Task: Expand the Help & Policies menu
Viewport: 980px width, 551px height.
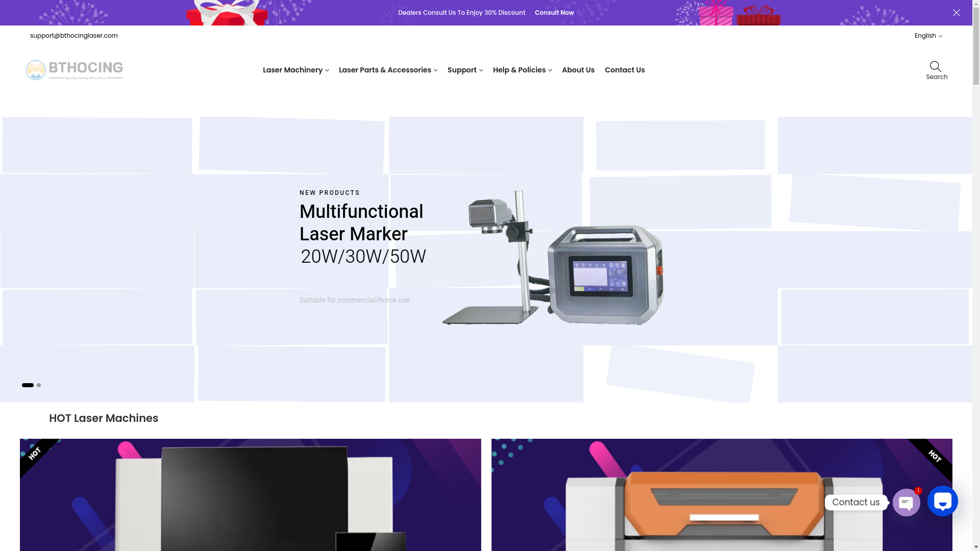Action: pyautogui.click(x=522, y=70)
